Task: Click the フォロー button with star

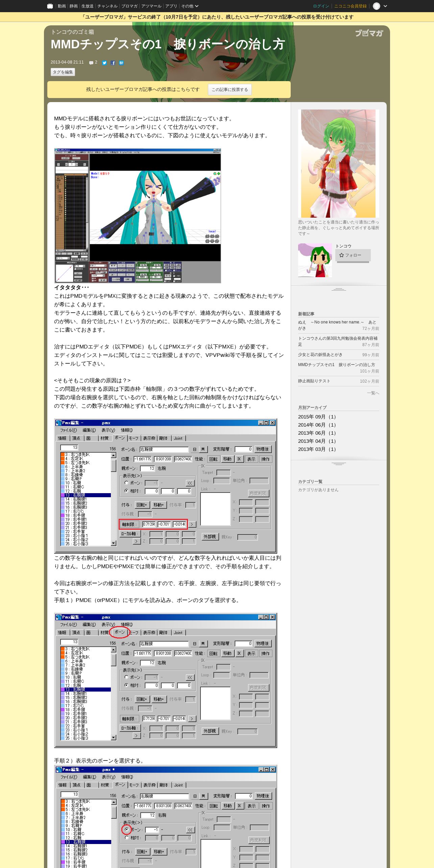Action: tap(353, 255)
